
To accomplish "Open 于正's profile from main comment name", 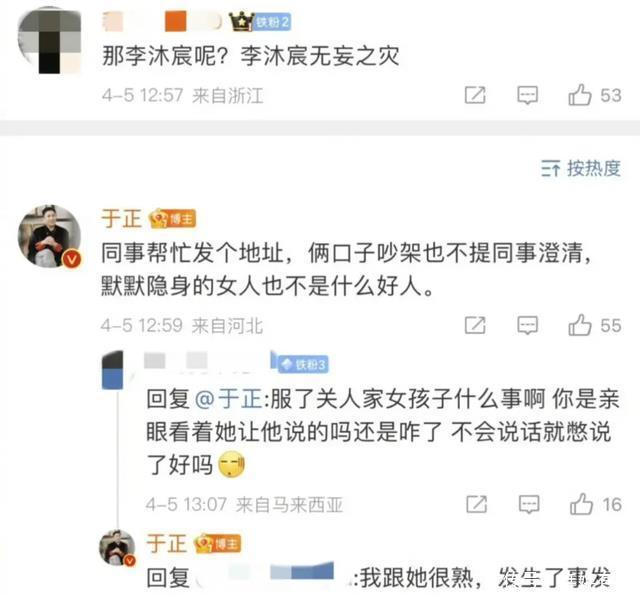I will (x=121, y=219).
